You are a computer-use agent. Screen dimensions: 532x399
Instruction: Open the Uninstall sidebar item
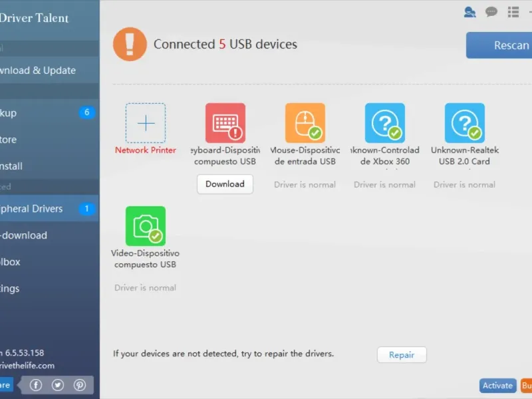pyautogui.click(x=49, y=166)
